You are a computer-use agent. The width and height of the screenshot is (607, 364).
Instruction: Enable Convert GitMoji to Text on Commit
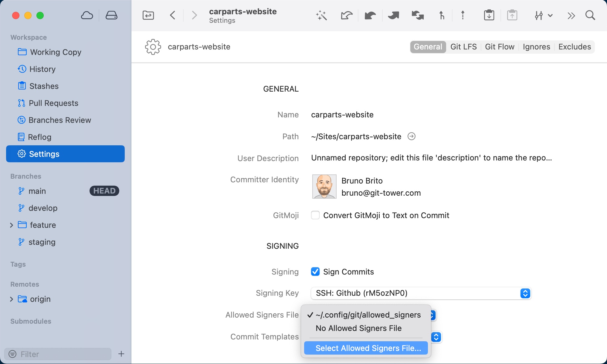pos(315,215)
